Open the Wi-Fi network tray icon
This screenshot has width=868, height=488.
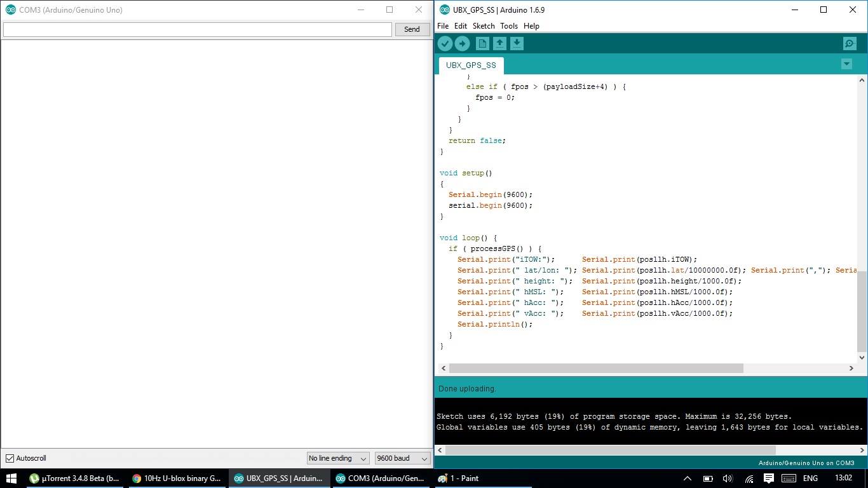749,478
